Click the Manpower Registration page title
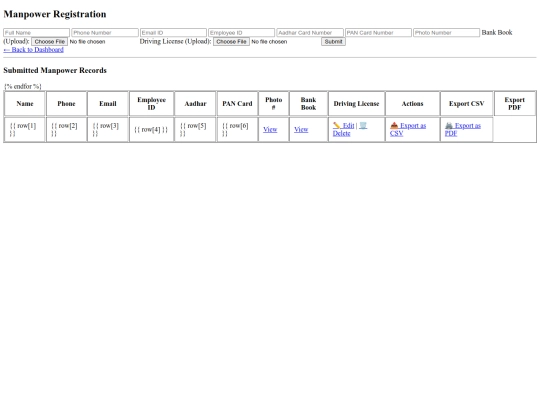The image size is (540, 405). (x=55, y=14)
